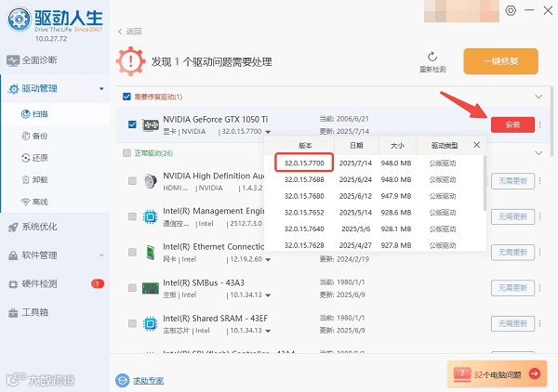Viewport: 558px width, 392px height.
Task: Select driver version 32.0.15.7688
Action: pyautogui.click(x=304, y=179)
